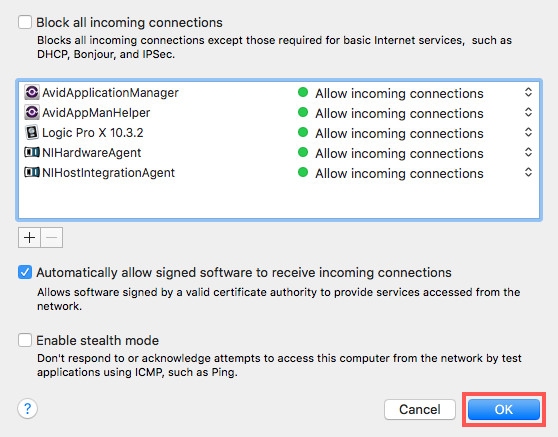Click the minus remove application button
The width and height of the screenshot is (558, 437).
[52, 237]
